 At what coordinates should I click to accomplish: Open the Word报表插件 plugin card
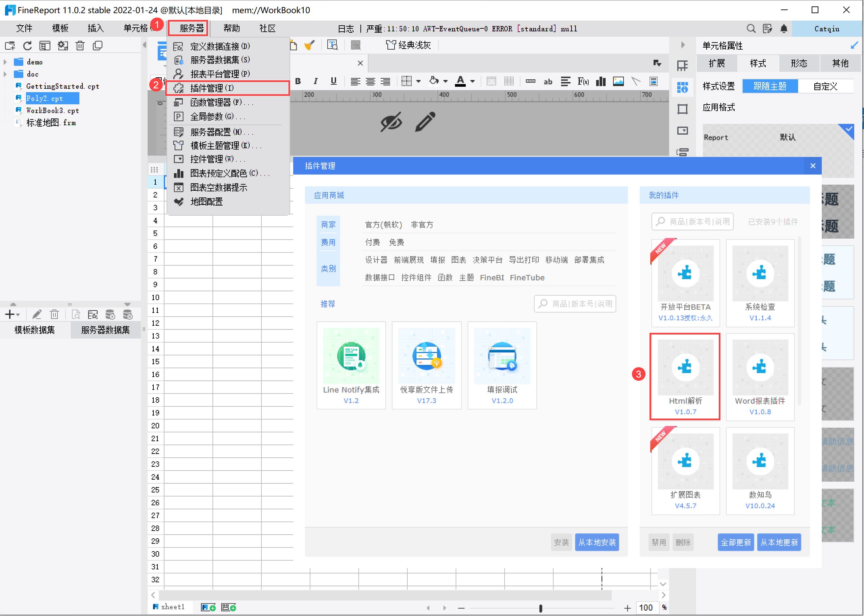(x=760, y=377)
